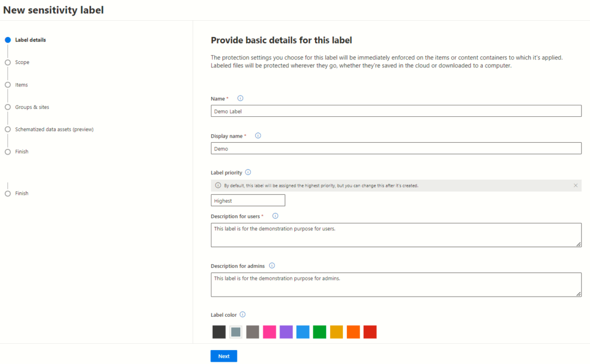
Task: Dismiss the label priority notice banner
Action: (x=576, y=185)
